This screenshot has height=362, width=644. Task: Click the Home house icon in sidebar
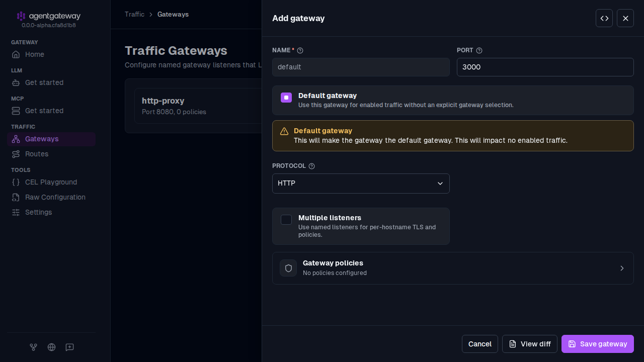16,54
